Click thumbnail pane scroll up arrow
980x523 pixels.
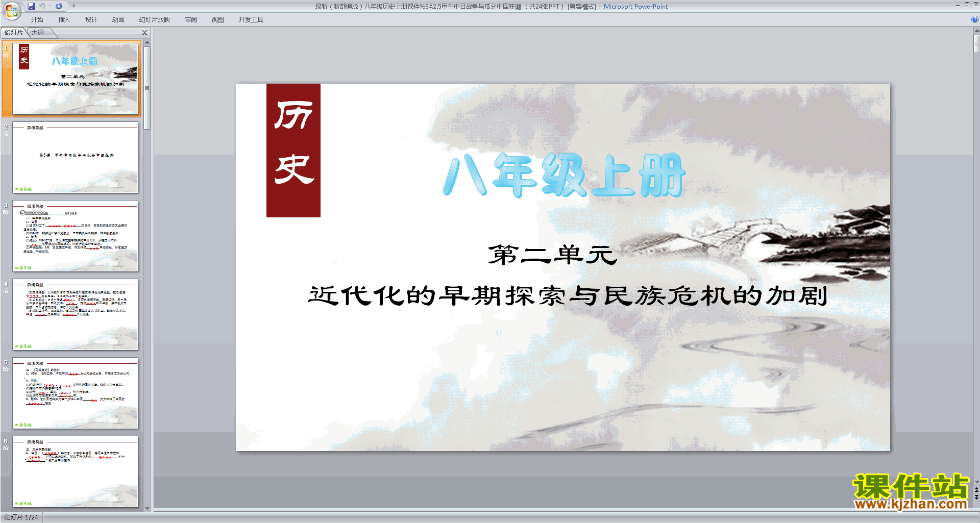point(147,43)
